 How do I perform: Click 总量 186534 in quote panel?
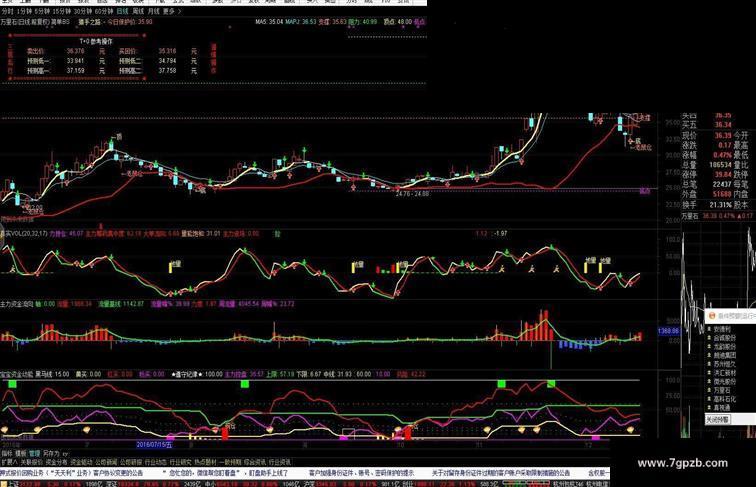point(707,165)
